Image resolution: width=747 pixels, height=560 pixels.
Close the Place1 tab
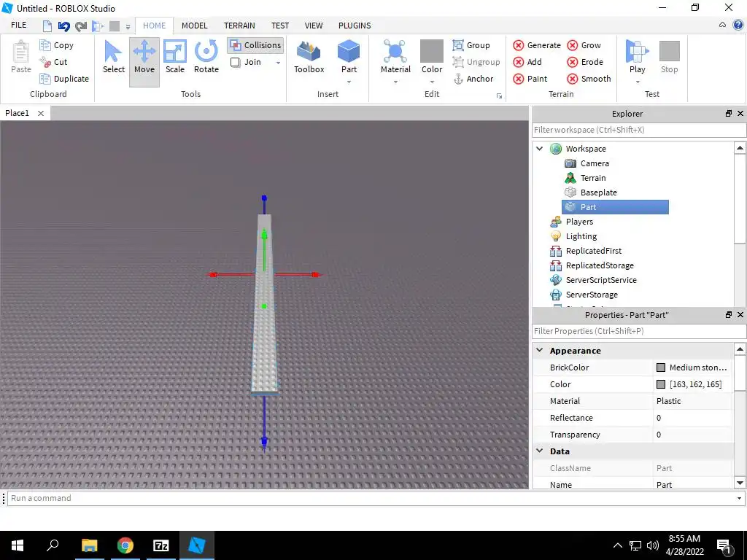pos(41,113)
